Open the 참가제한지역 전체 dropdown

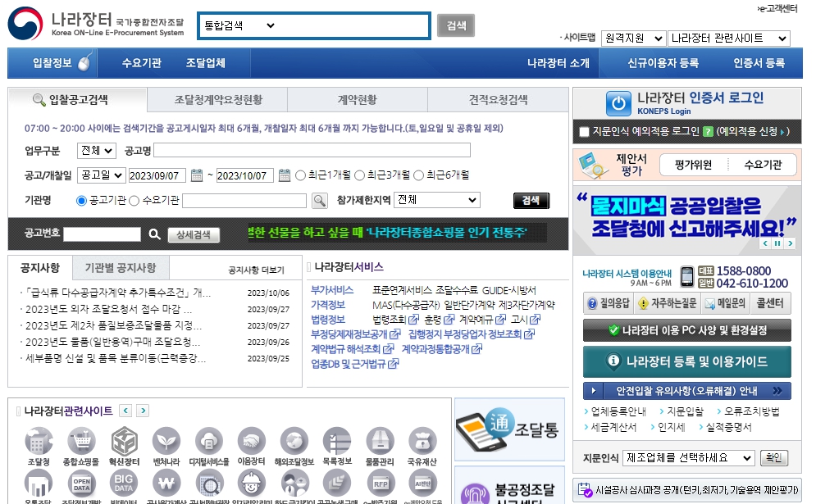pyautogui.click(x=436, y=200)
